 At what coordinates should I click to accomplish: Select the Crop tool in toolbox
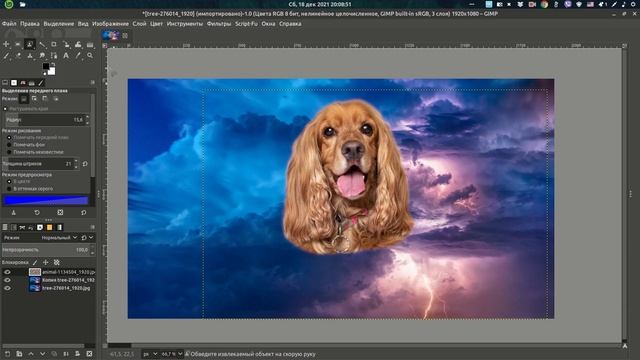point(53,44)
